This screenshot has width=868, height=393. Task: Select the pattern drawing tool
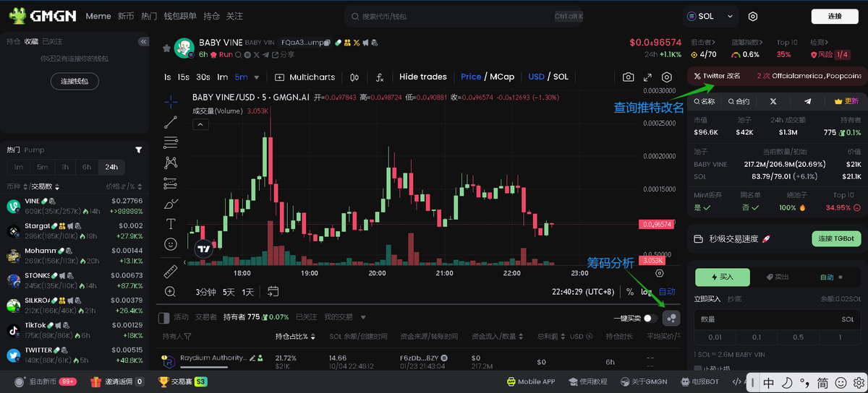click(x=171, y=163)
